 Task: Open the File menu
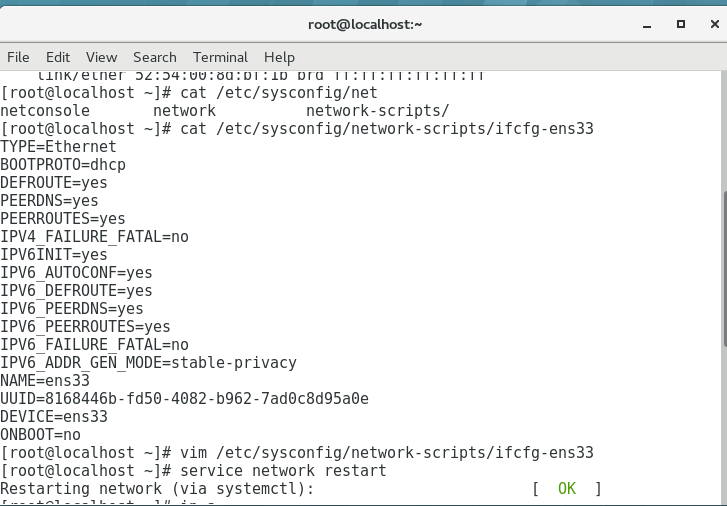click(x=18, y=57)
